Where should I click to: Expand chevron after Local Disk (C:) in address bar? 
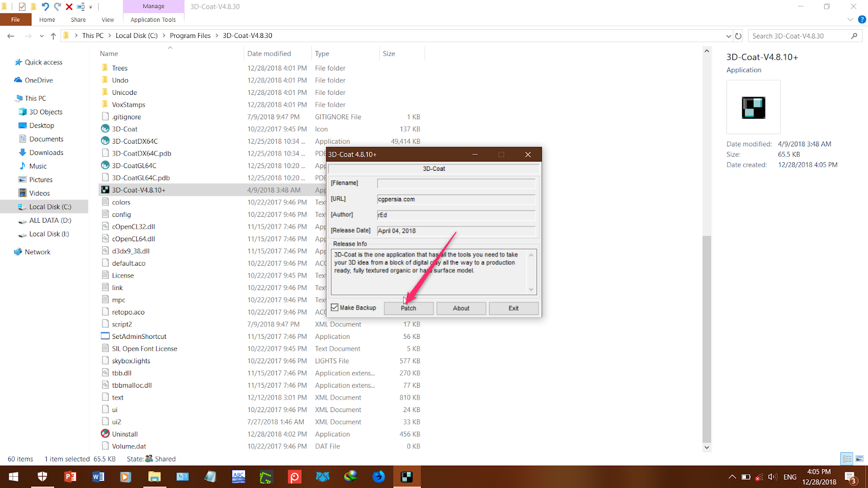tap(163, 36)
